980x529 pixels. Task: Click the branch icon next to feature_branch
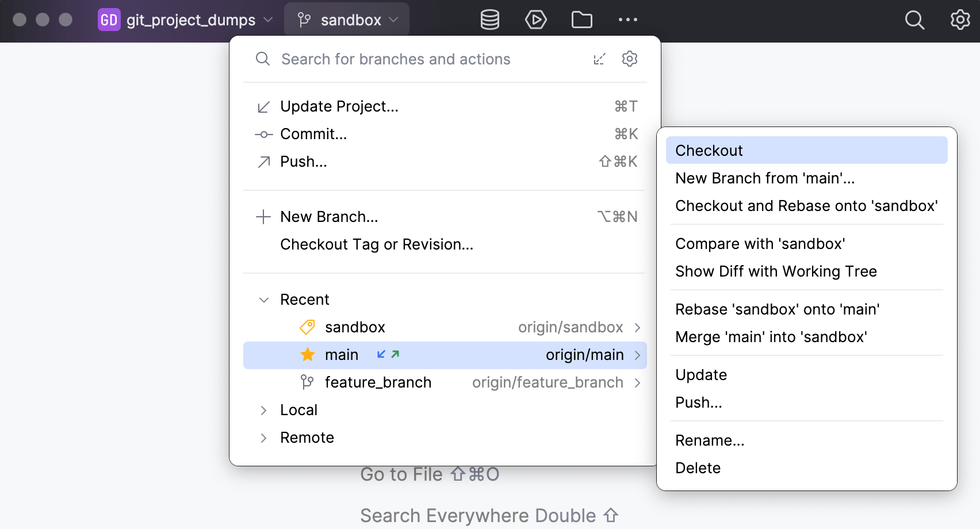click(308, 382)
